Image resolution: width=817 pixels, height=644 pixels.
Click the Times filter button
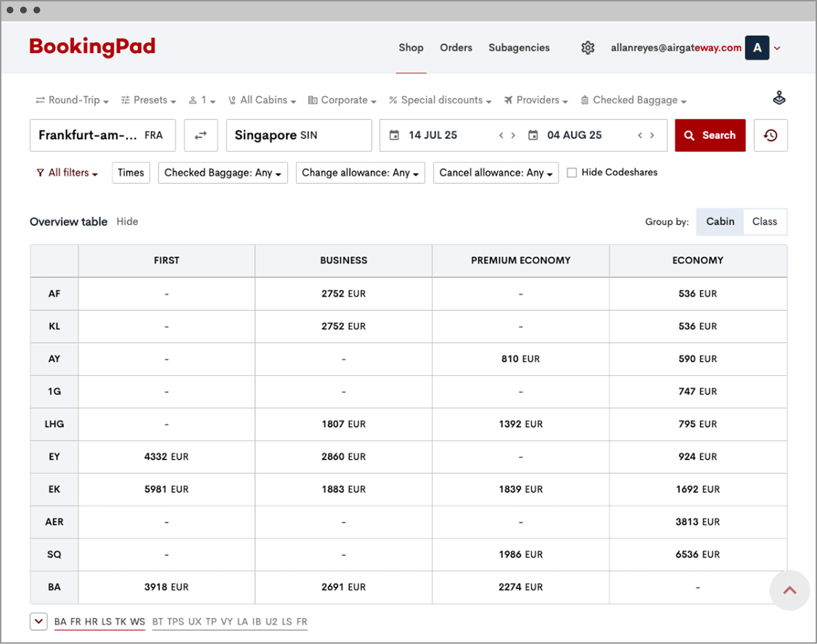coord(131,173)
